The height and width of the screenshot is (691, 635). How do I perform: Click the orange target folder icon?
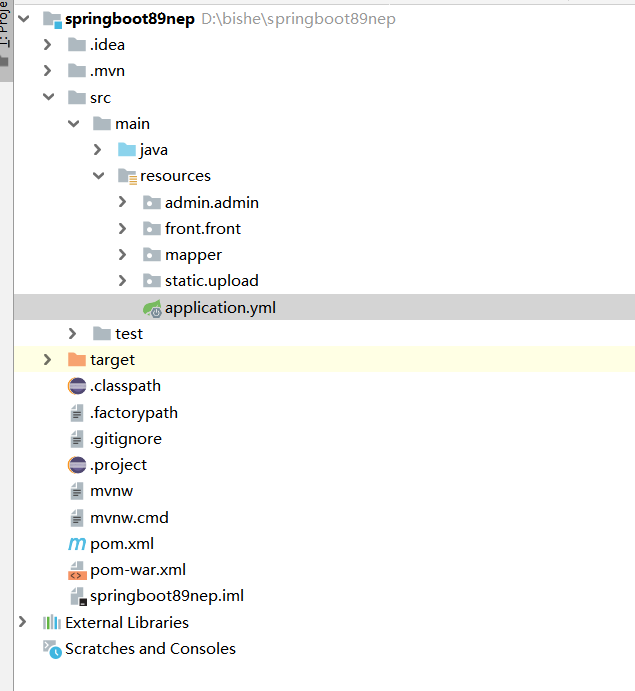point(77,360)
